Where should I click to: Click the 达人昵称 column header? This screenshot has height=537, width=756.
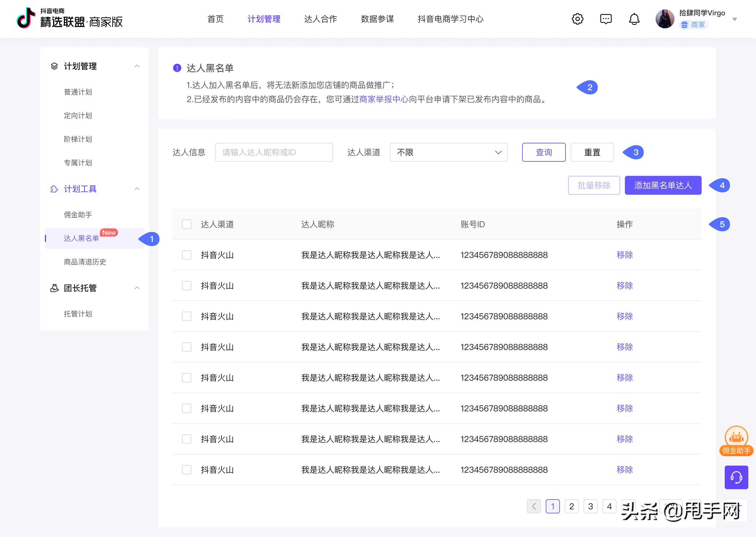click(x=318, y=224)
